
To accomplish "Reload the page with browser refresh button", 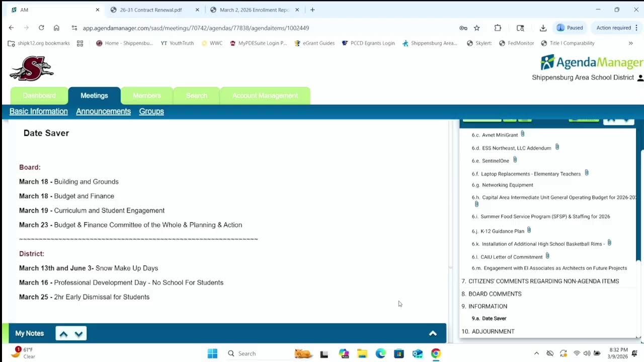I will [41, 28].
